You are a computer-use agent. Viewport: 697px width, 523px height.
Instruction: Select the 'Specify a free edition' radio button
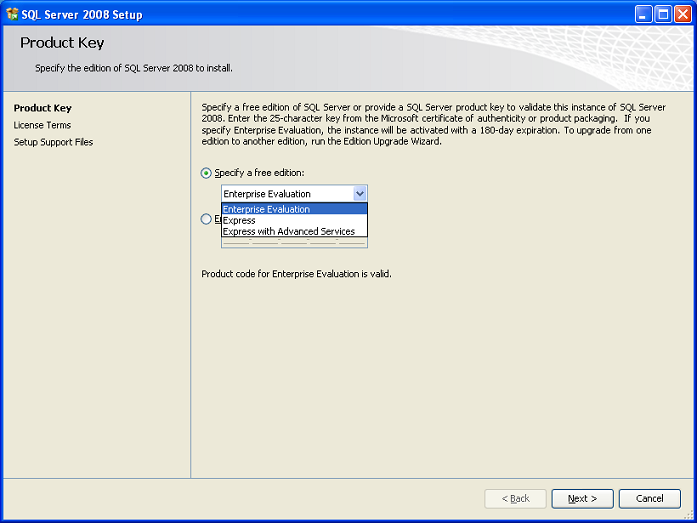(206, 173)
